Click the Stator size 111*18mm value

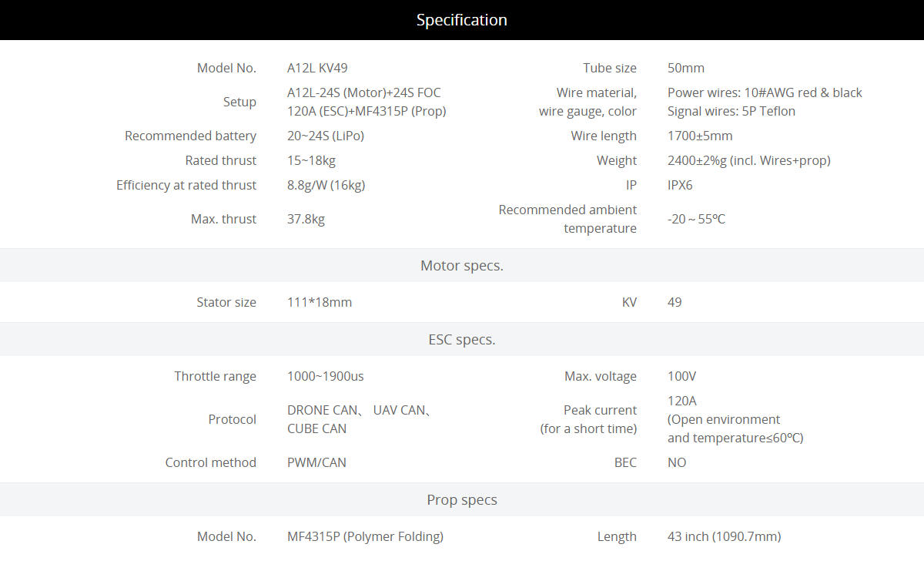tap(320, 302)
